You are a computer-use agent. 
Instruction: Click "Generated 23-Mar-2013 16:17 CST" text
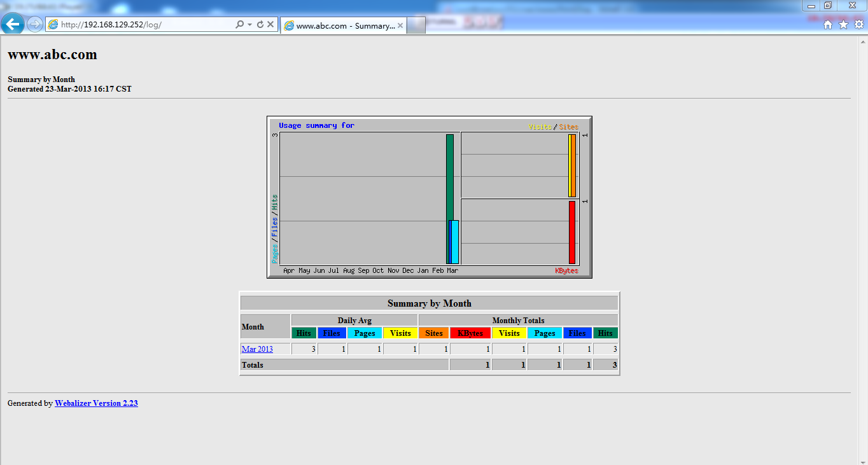(x=69, y=89)
